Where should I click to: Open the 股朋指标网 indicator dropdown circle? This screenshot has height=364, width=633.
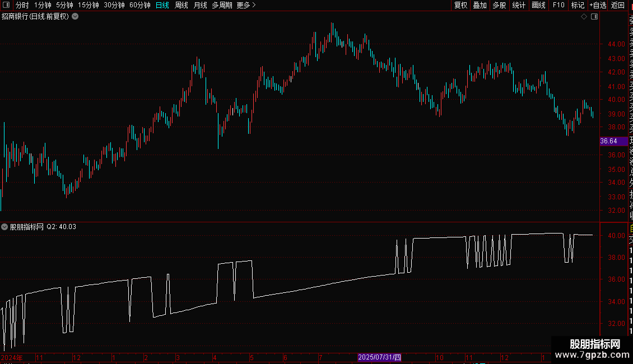(x=4, y=227)
